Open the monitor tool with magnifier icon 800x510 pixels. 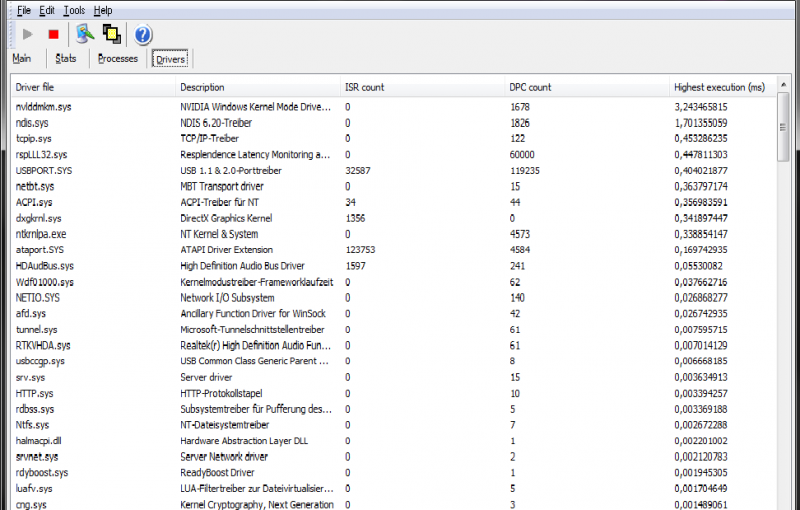(85, 34)
